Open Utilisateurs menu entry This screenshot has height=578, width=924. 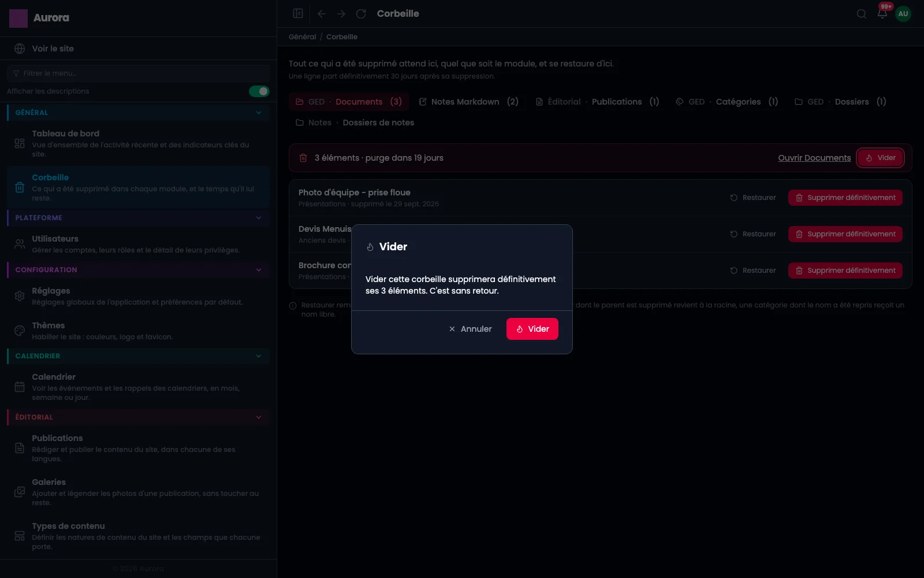138,244
